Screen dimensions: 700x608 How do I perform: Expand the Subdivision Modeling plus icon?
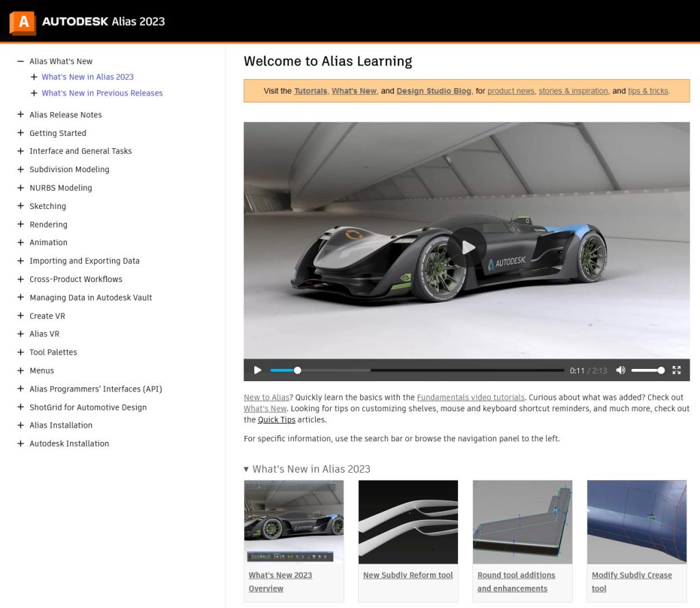click(21, 169)
